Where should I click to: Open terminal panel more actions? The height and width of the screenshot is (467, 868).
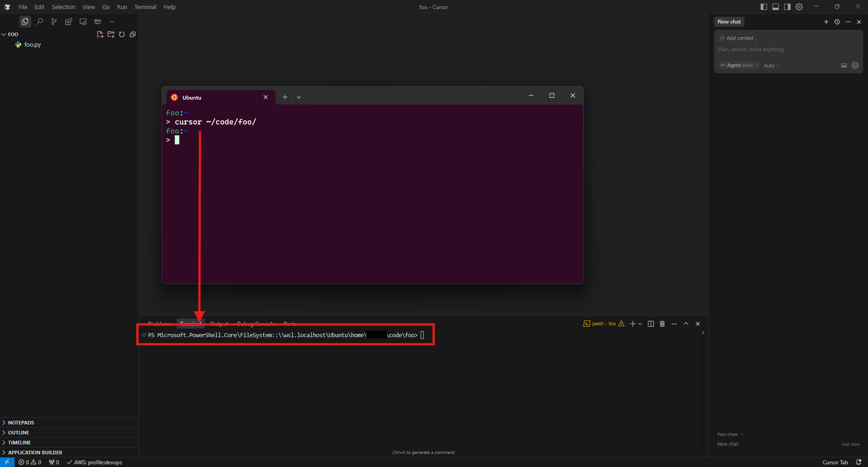click(x=674, y=324)
